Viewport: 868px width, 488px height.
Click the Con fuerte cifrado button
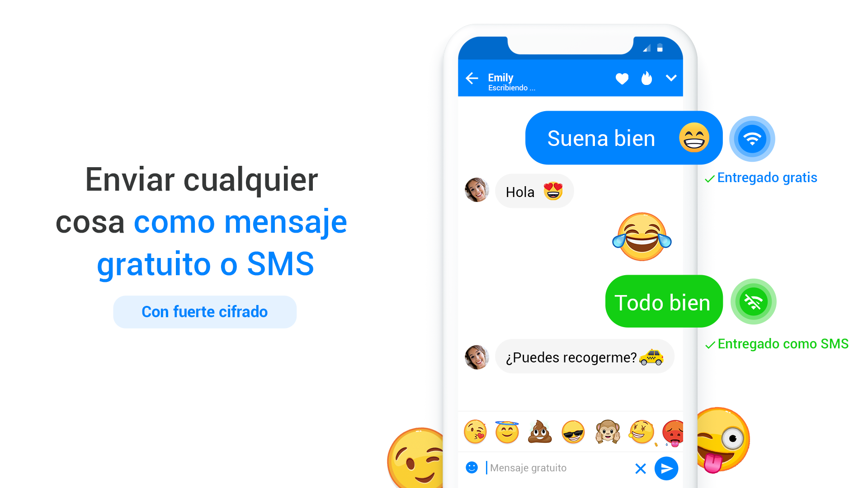pyautogui.click(x=205, y=312)
